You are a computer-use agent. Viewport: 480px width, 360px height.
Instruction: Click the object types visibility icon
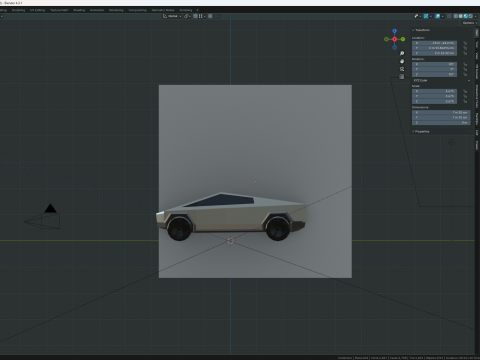point(416,16)
